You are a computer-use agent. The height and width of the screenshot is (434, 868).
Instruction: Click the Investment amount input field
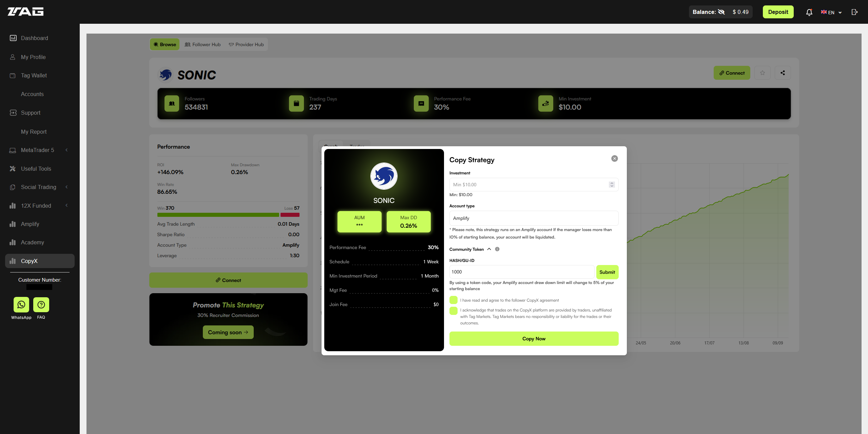point(534,185)
